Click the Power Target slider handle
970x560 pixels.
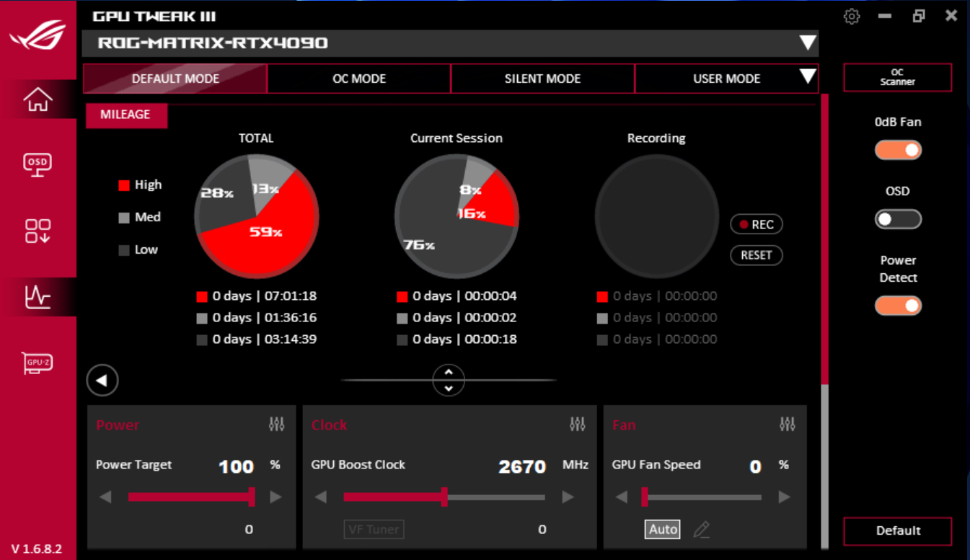point(252,497)
